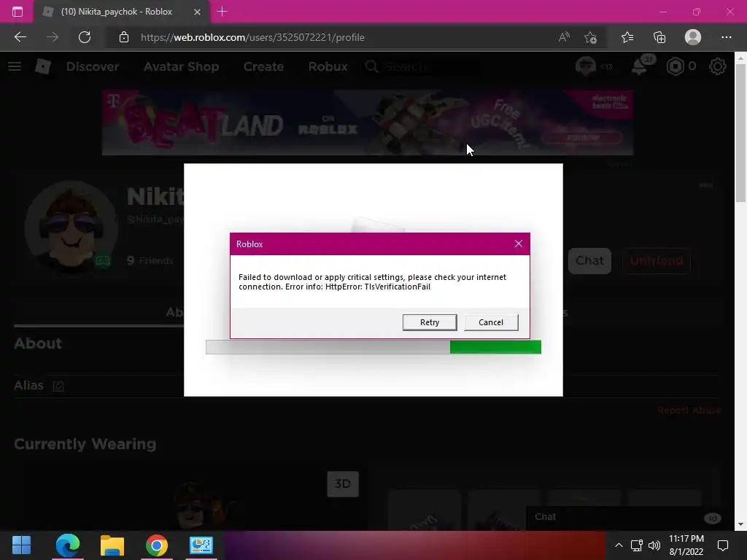Viewport: 747px width, 560px height.
Task: Chat with this user
Action: pyautogui.click(x=589, y=260)
